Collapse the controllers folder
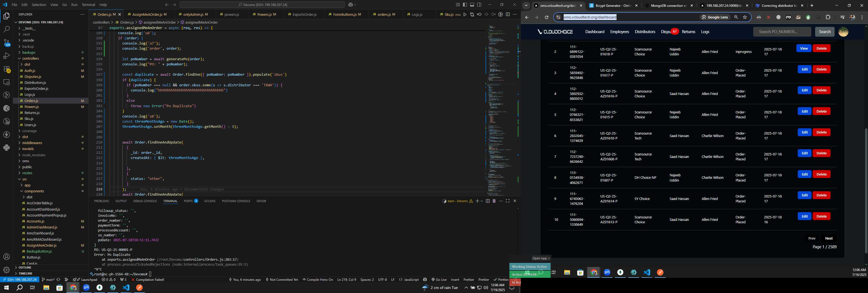Screen dimensions: 868x293 pos(30,58)
